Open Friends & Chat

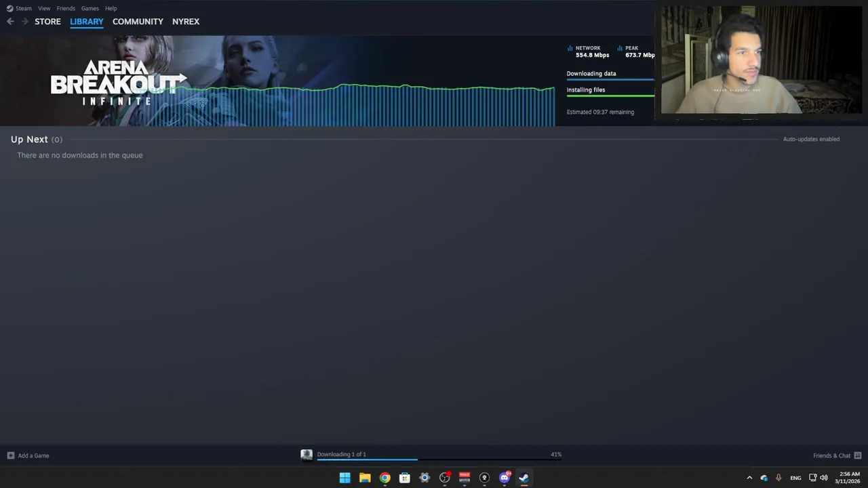[x=837, y=455]
